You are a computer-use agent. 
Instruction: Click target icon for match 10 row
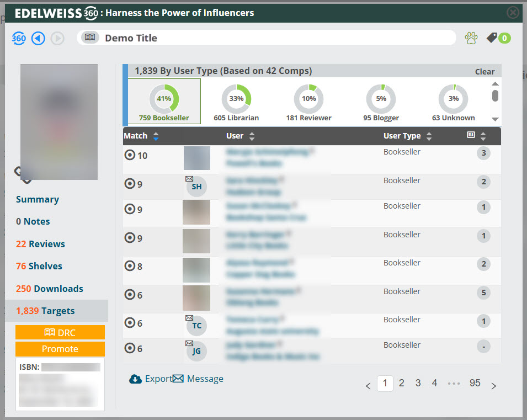tap(130, 155)
